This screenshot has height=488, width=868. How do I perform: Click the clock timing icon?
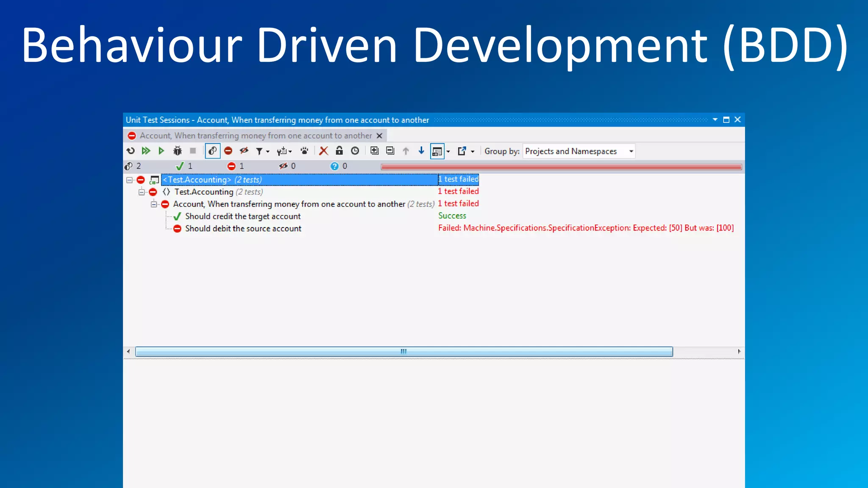(x=355, y=151)
